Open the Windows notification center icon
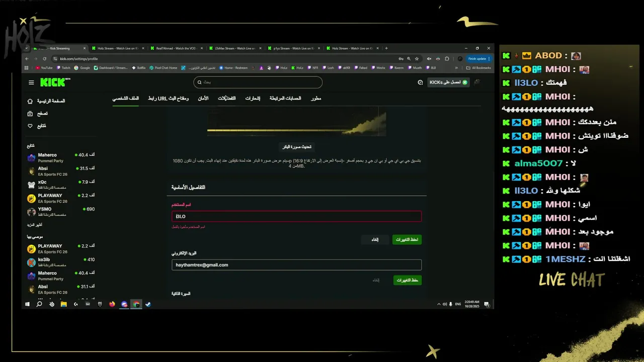 (x=487, y=304)
